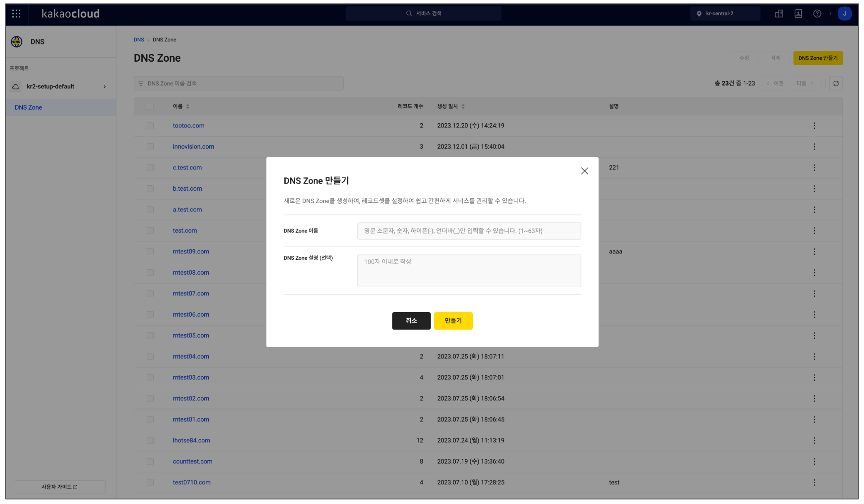Screen dimensions: 864x504
Task: Go to previous page 이전
Action: [775, 83]
